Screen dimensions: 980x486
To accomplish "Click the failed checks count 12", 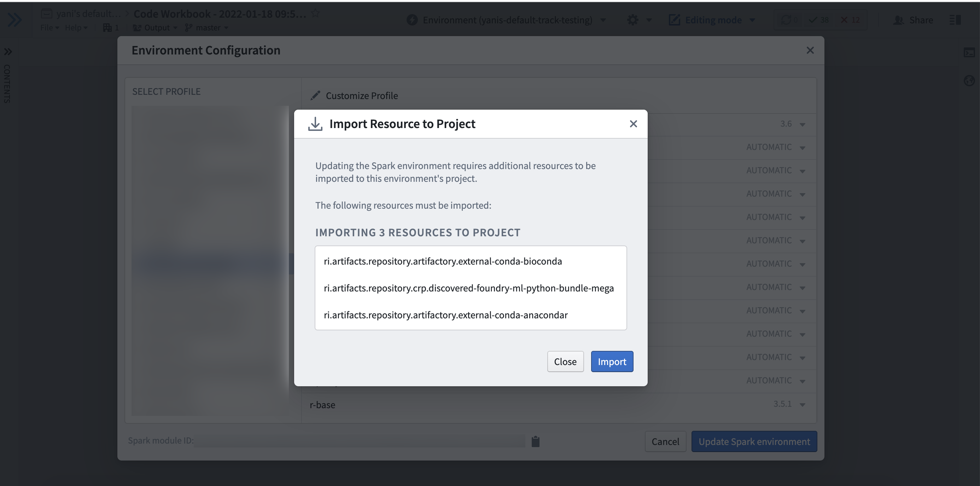I will tap(850, 20).
